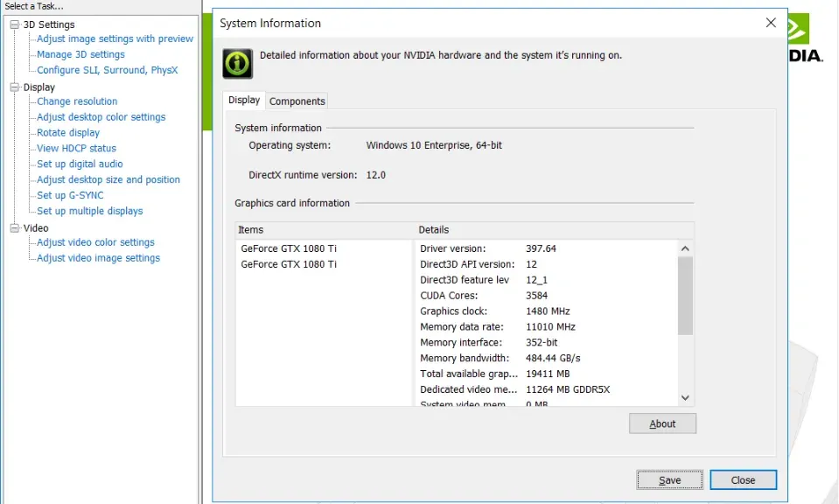Open Adjust video color settings
839x504 pixels.
(95, 242)
